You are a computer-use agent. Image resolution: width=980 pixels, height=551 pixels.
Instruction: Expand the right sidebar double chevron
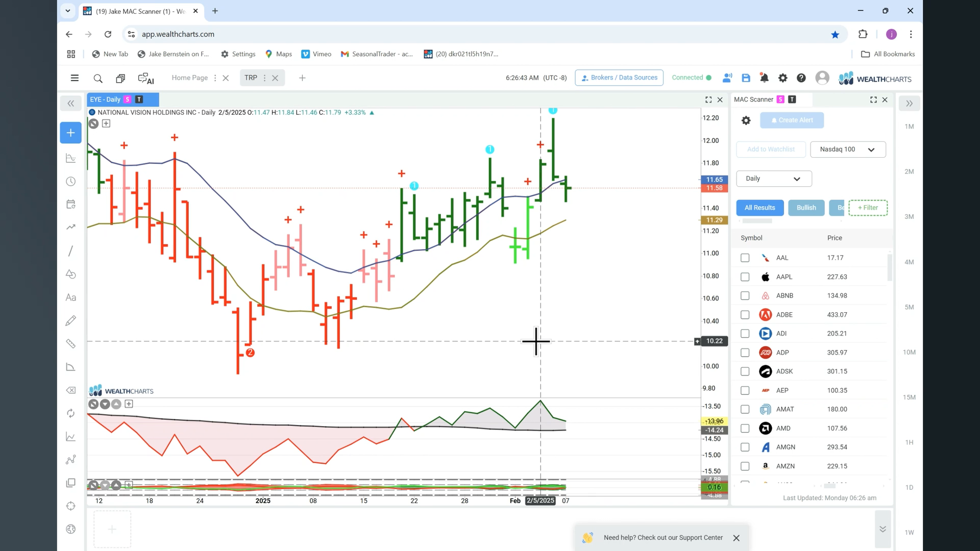(909, 104)
